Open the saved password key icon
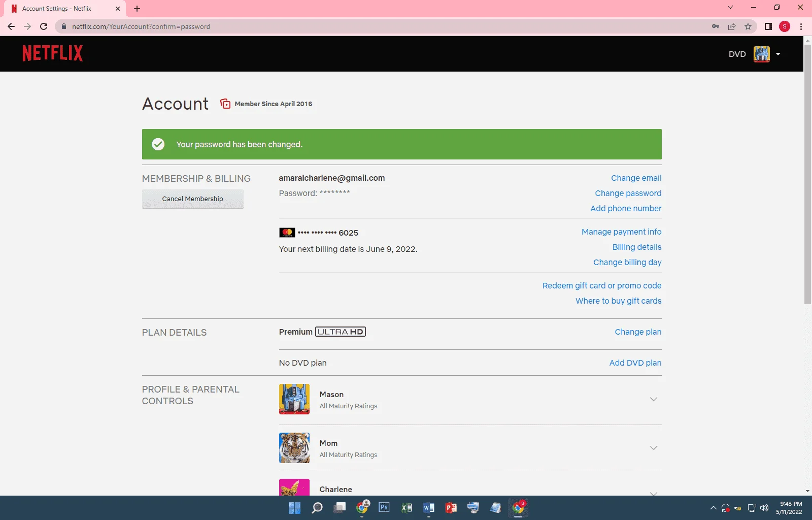The height and width of the screenshot is (520, 812). point(716,26)
